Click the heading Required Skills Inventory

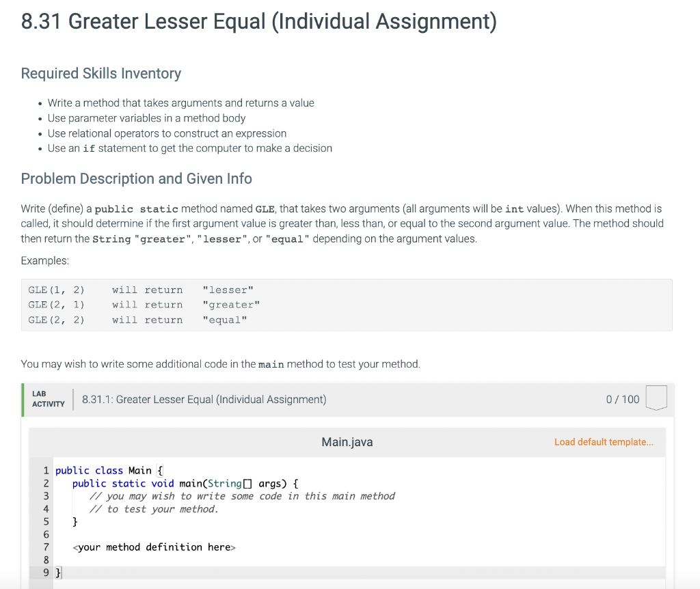click(100, 73)
